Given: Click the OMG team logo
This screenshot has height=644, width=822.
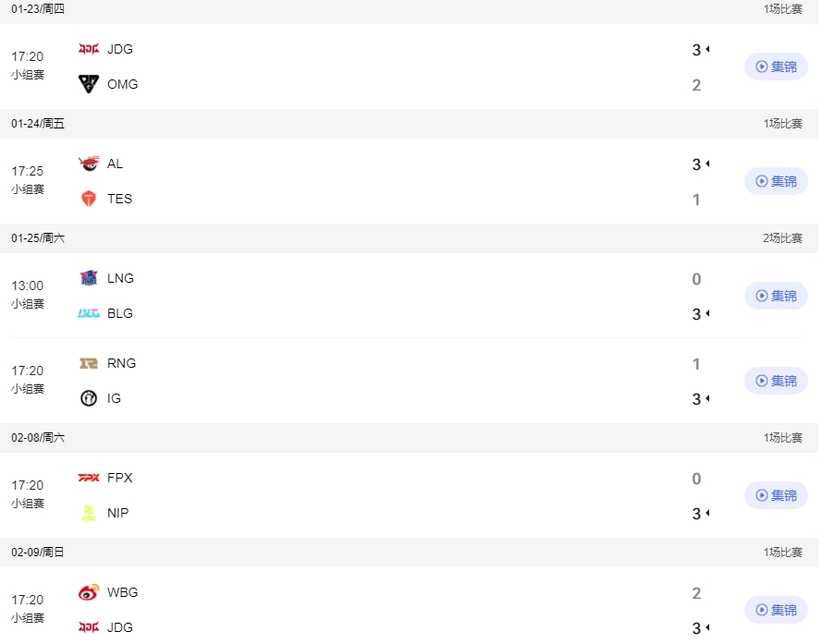Looking at the screenshot, I should coord(89,84).
